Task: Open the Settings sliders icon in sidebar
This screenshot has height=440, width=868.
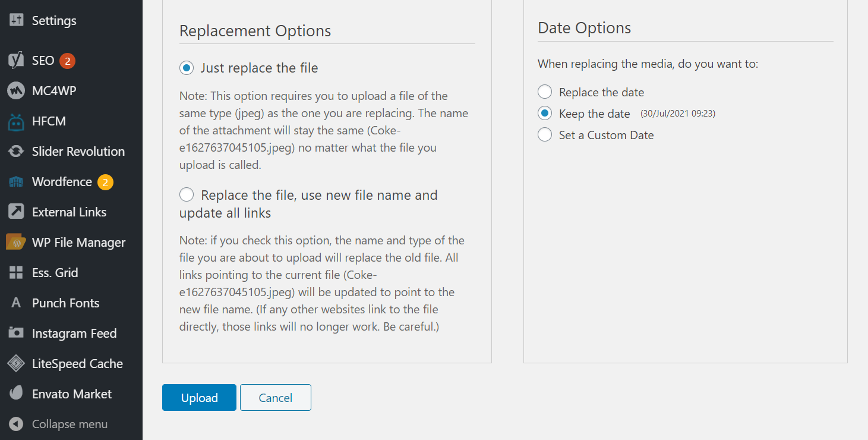Action: pos(16,20)
